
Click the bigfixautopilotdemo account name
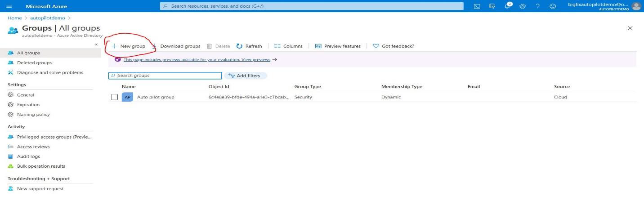pos(598,4)
